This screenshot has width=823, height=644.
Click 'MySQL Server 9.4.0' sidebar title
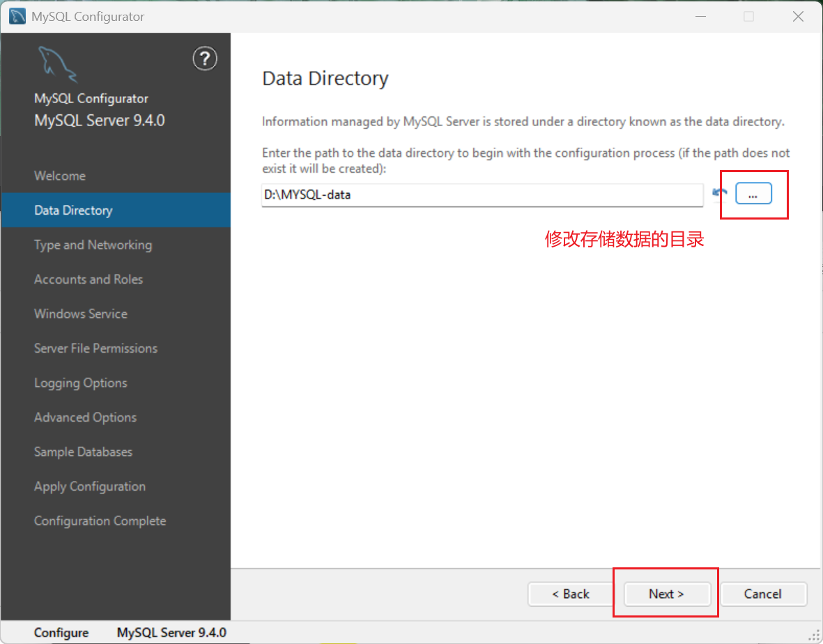point(100,120)
